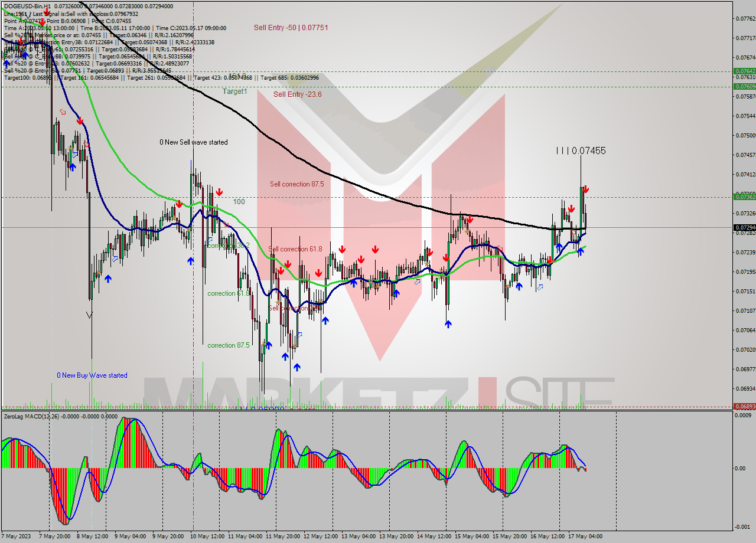Click the 'Sell Entry -50 | 0.07751' label
Viewport: 756px width, 543px height.
click(291, 28)
